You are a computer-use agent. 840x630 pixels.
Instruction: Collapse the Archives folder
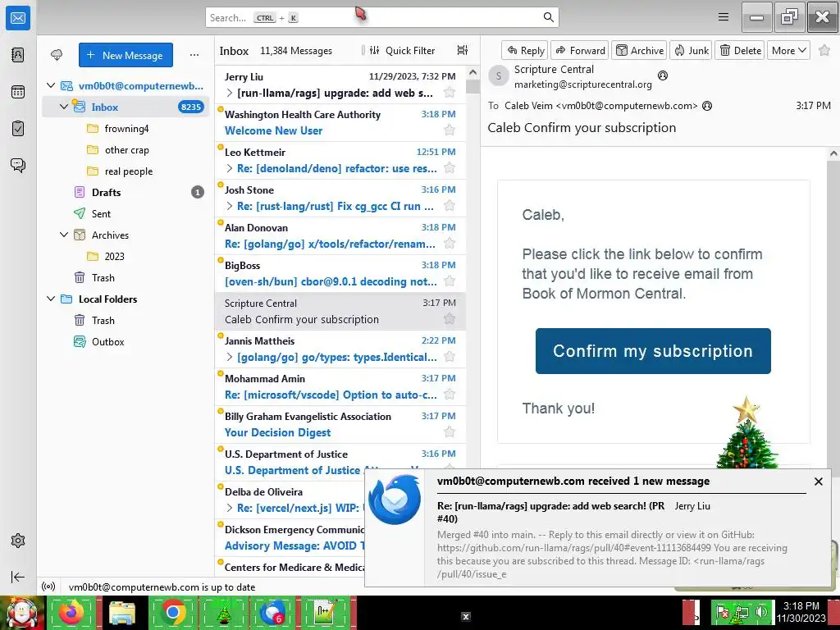click(64, 235)
